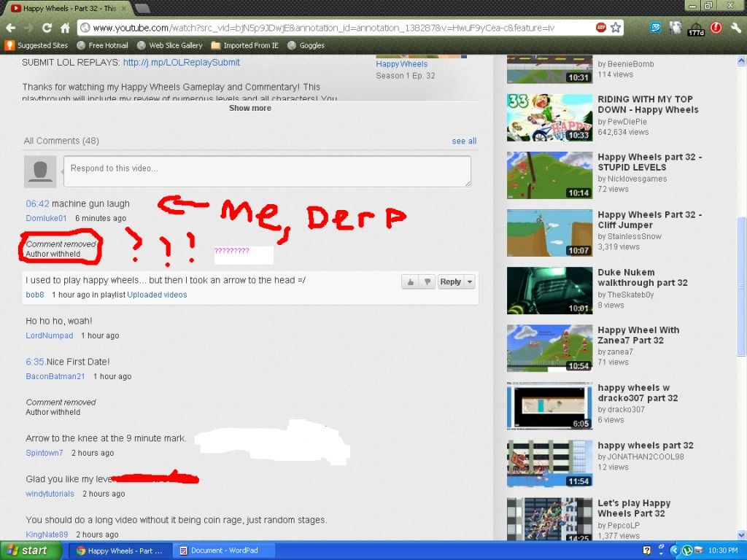Viewport: 747px width, 560px height.
Task: Open the Cliff Jumper video thumbnail
Action: (x=550, y=233)
